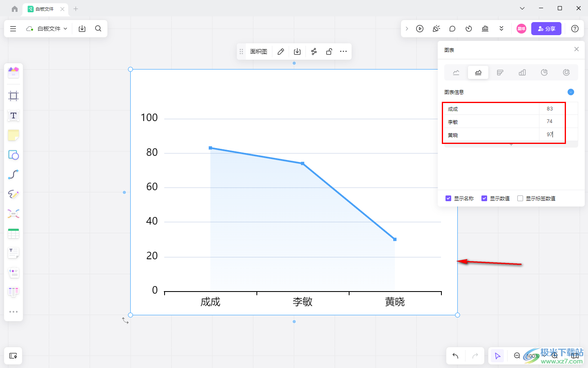The height and width of the screenshot is (368, 588).
Task: Switch to column bar chart type
Action: (x=522, y=72)
